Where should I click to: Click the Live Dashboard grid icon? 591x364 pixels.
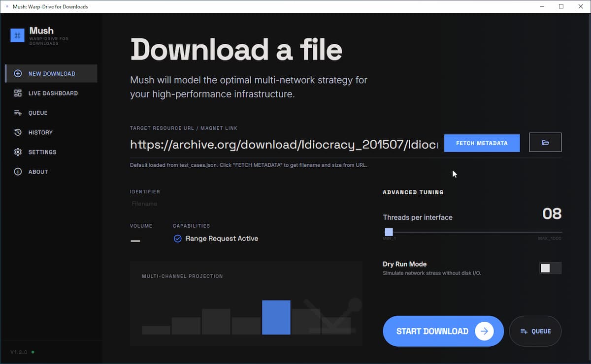(x=18, y=93)
